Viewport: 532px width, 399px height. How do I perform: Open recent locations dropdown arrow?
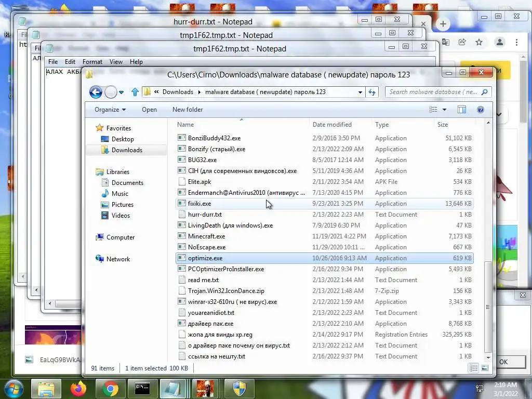121,92
